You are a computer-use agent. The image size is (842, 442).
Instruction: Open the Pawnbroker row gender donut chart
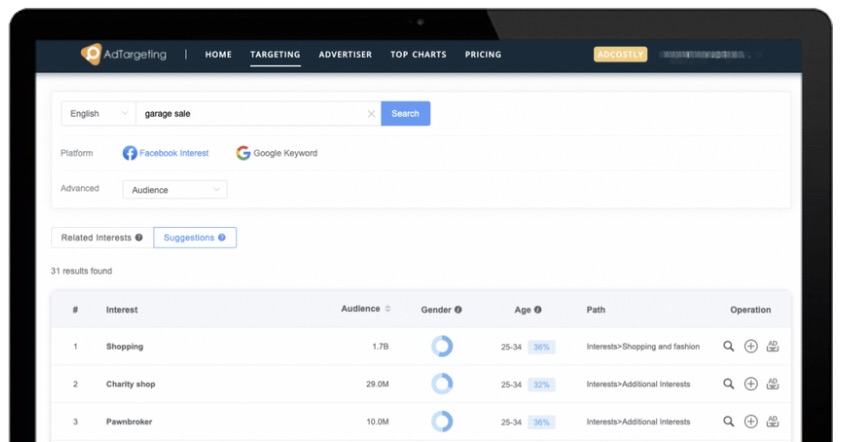pyautogui.click(x=442, y=422)
